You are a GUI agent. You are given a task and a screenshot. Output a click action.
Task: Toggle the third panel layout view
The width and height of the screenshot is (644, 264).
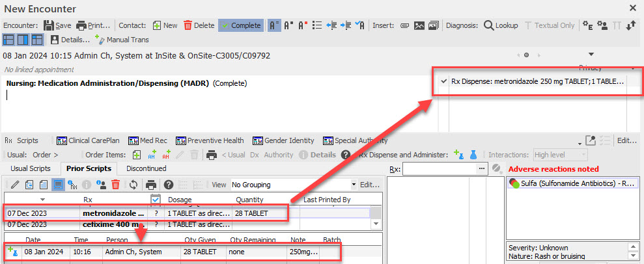coord(37,40)
